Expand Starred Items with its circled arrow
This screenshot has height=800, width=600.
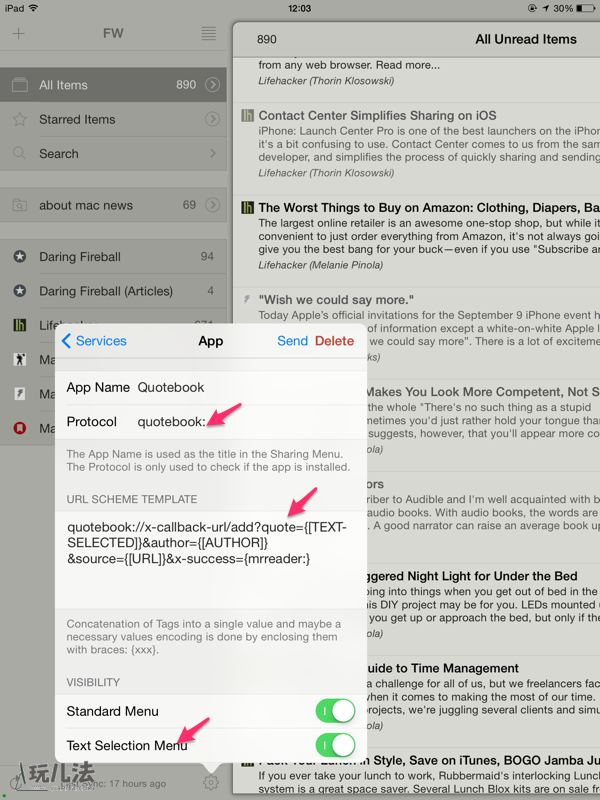(212, 119)
